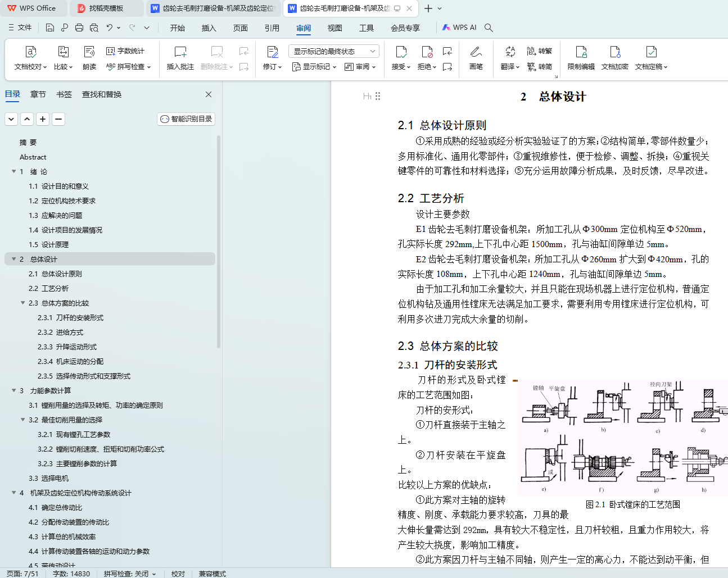Jump to 2.2 工艺分析 in the outline
The width and height of the screenshot is (728, 578).
[x=49, y=289]
